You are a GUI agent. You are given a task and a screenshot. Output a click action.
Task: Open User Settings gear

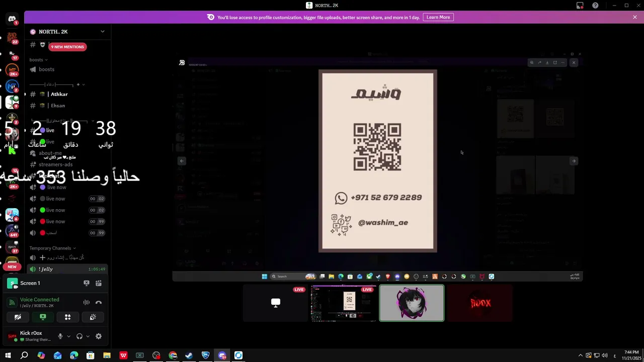[99, 336]
